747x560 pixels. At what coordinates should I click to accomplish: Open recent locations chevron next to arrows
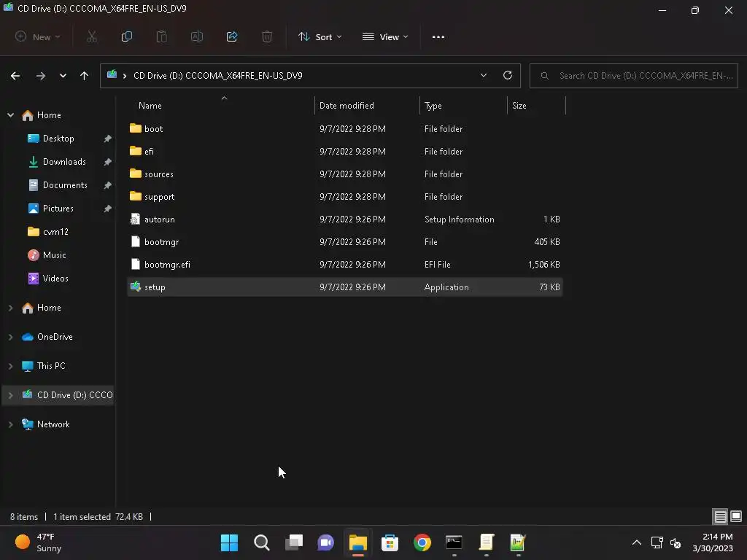63,76
